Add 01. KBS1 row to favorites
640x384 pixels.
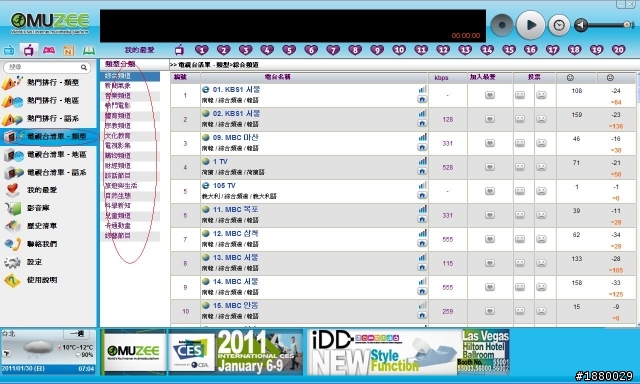[490, 95]
